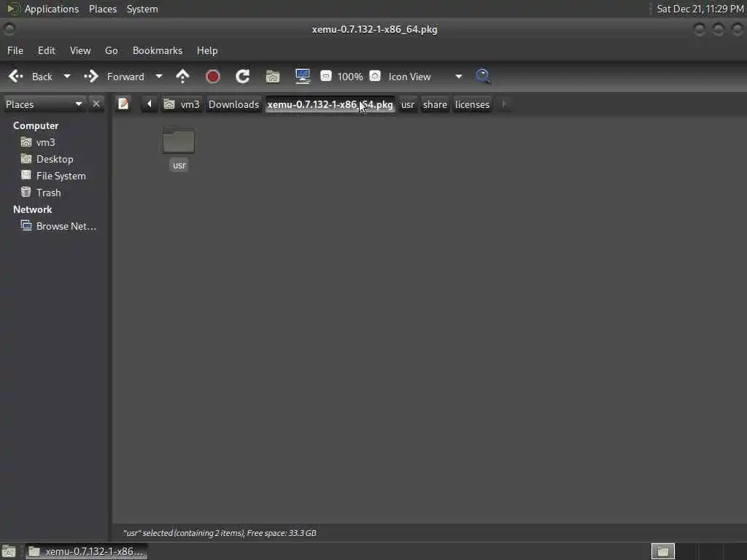747x560 pixels.
Task: Close the Places side pane
Action: pos(96,104)
